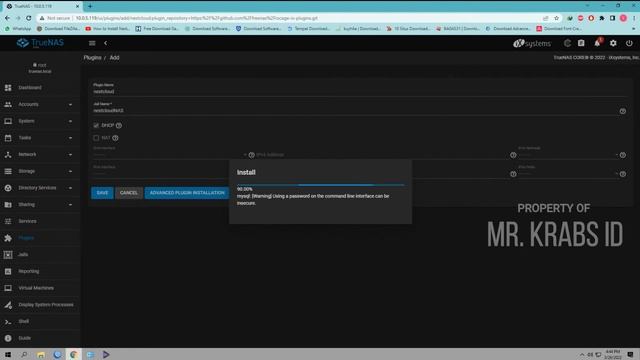Image resolution: width=640 pixels, height=360 pixels.
Task: Open the IPv4 interface dropdown
Action: [170, 155]
